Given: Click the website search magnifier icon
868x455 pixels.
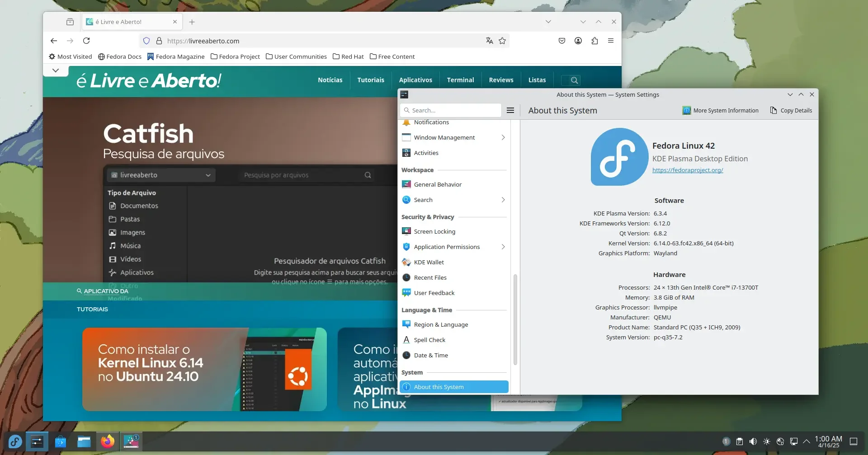Looking at the screenshot, I should click(574, 80).
